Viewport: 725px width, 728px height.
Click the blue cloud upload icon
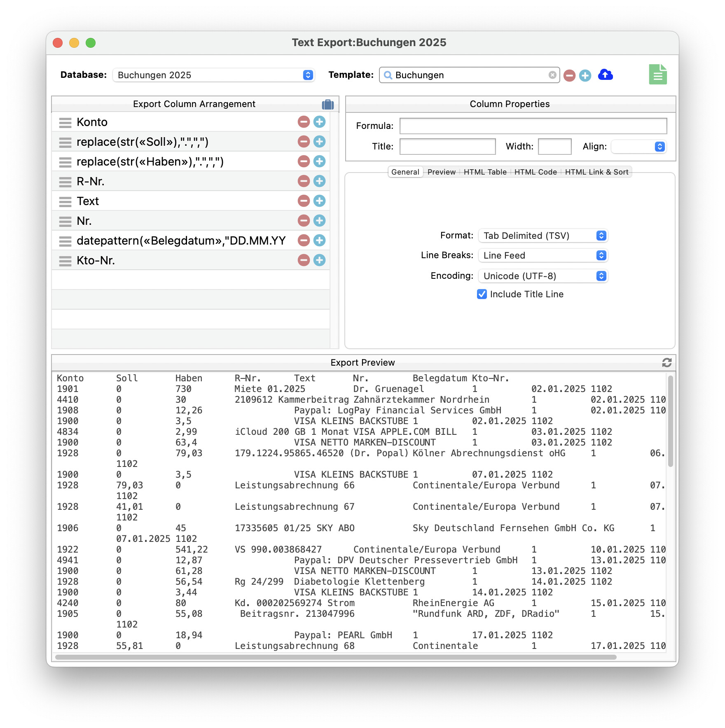point(605,75)
